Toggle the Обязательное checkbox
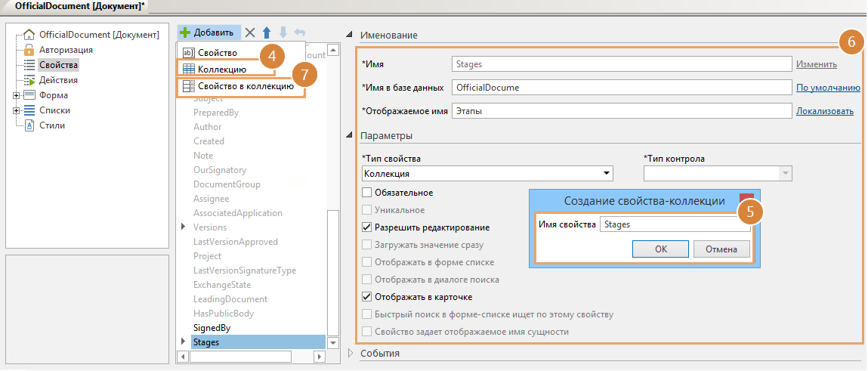This screenshot has width=868, height=371. (x=367, y=193)
